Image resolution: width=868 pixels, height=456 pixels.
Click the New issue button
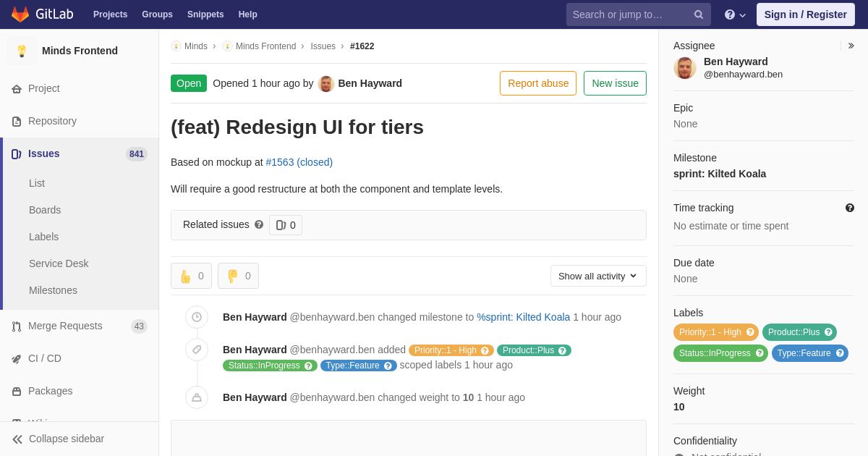(615, 83)
